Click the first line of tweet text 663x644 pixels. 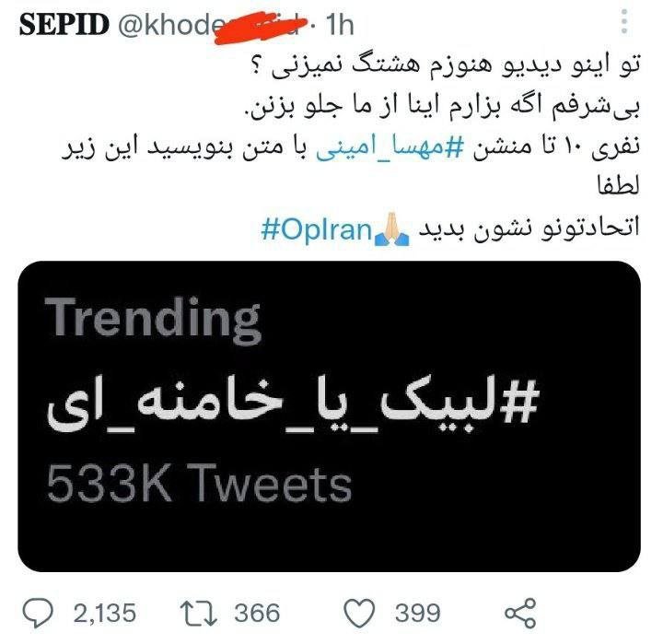tap(479, 67)
